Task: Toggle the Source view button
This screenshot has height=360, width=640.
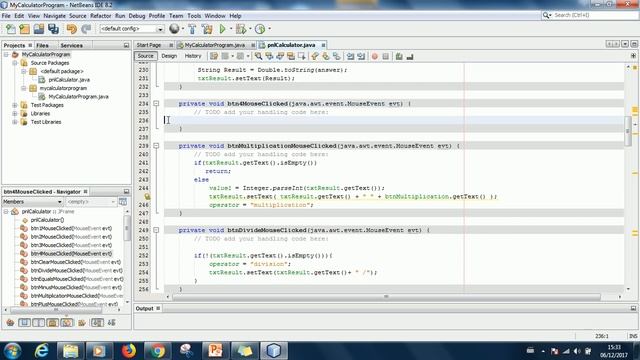Action: [x=145, y=56]
